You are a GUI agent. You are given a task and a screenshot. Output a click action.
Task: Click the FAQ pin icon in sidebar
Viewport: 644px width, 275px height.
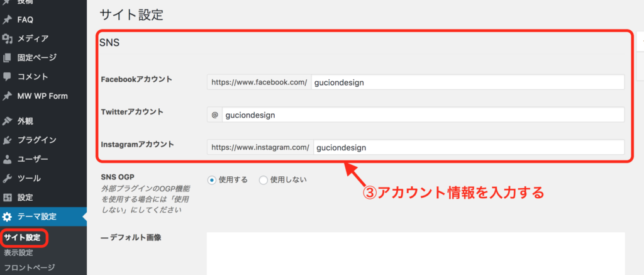coord(7,19)
